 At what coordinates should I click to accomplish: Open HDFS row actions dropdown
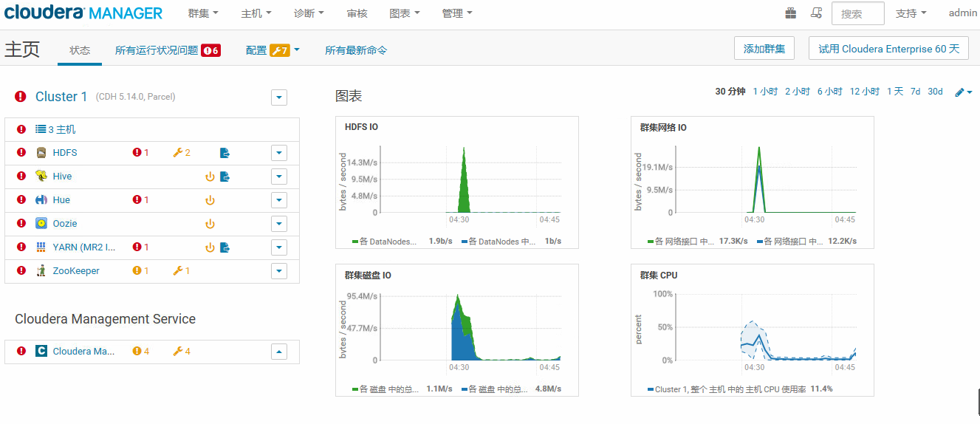pyautogui.click(x=278, y=153)
